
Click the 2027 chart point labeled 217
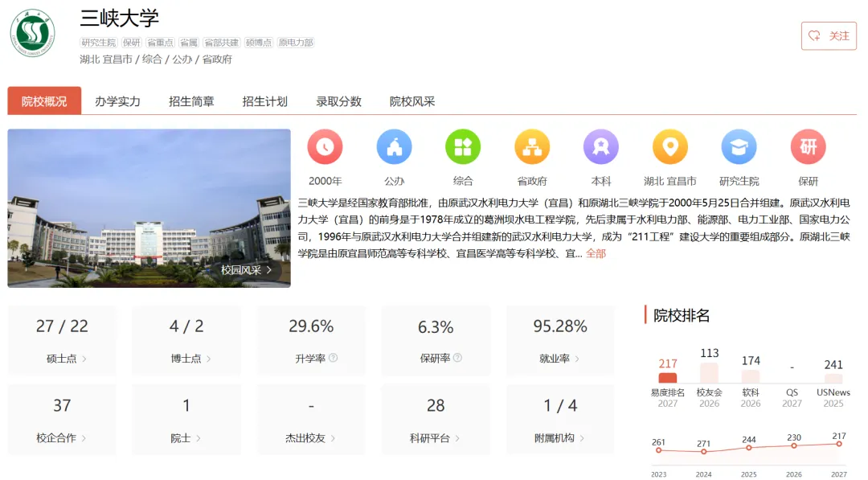coord(839,444)
